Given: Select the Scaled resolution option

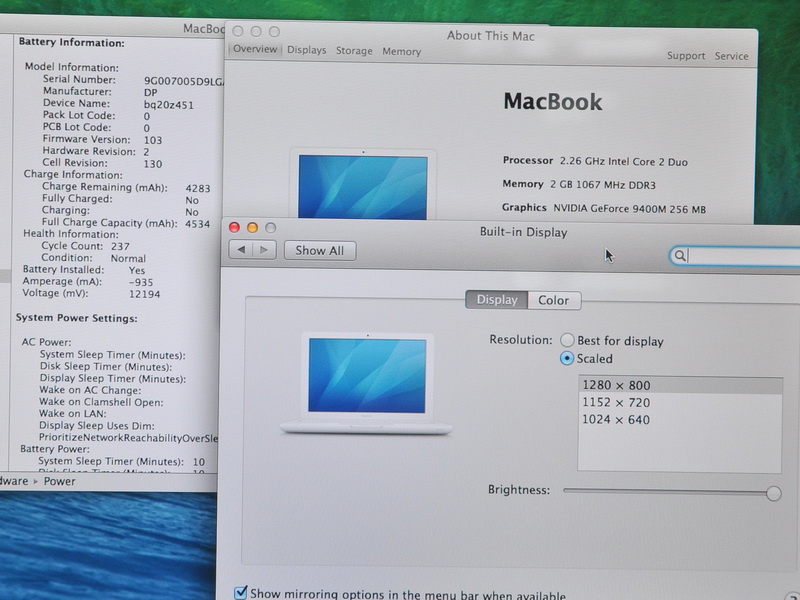Looking at the screenshot, I should pos(567,358).
